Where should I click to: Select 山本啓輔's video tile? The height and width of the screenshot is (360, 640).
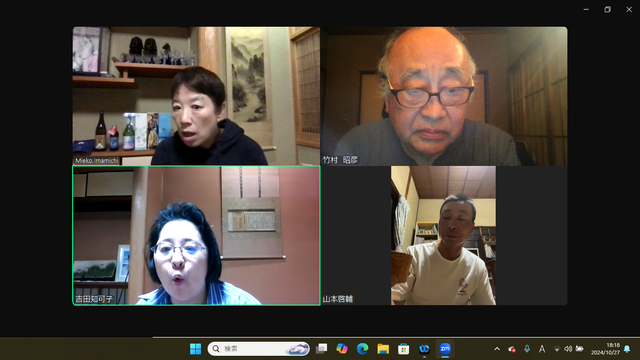point(444,236)
